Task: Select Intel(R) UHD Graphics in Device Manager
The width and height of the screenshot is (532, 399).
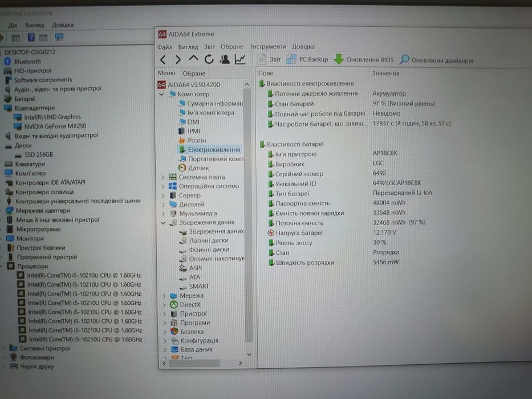Action: click(47, 117)
